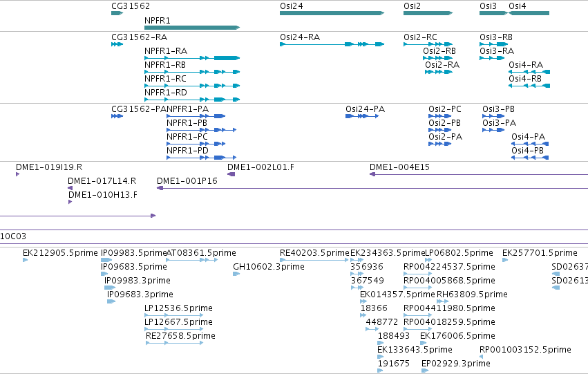This screenshot has width=588, height=374.
Task: Select EST EK234363.5prime
Action: click(357, 260)
